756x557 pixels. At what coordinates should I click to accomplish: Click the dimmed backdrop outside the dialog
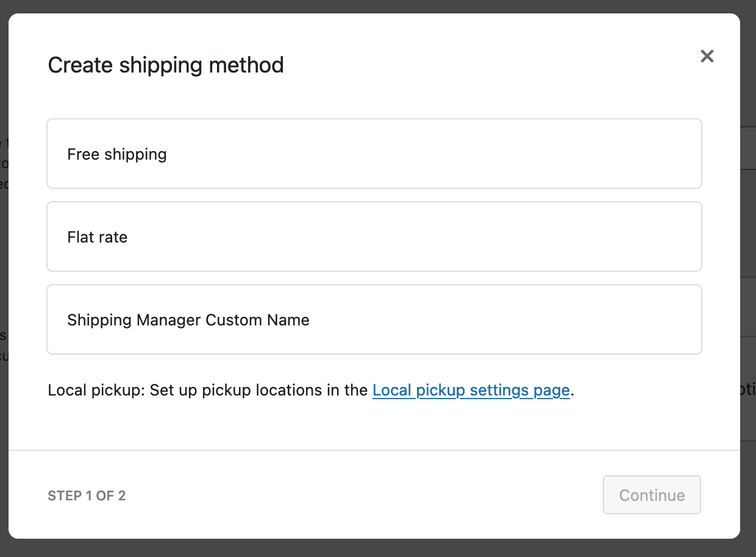378,548
